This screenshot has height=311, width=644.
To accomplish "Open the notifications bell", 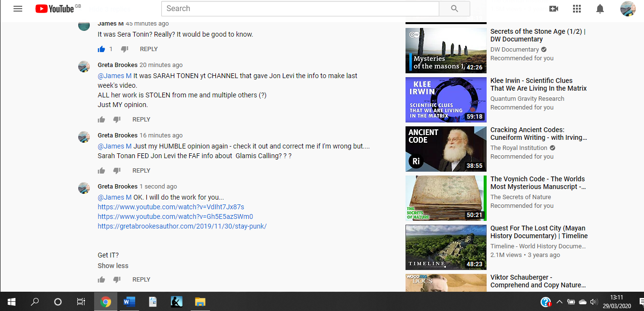I will click(x=600, y=9).
